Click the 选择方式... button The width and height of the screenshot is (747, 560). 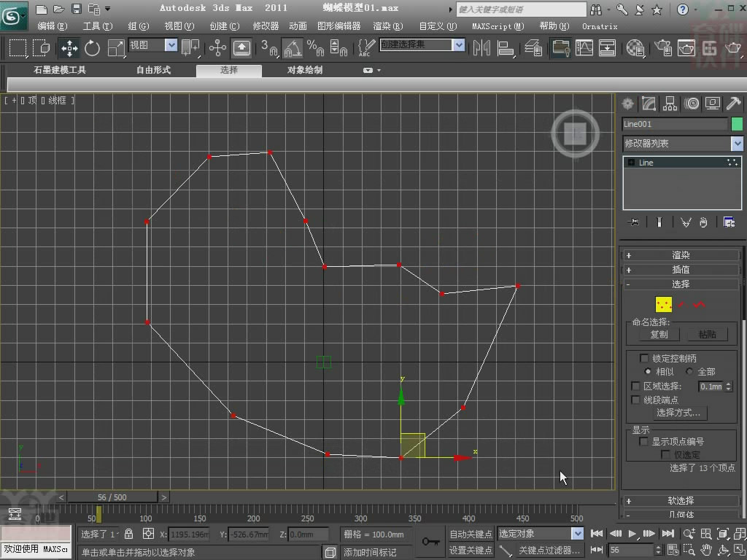(x=678, y=413)
